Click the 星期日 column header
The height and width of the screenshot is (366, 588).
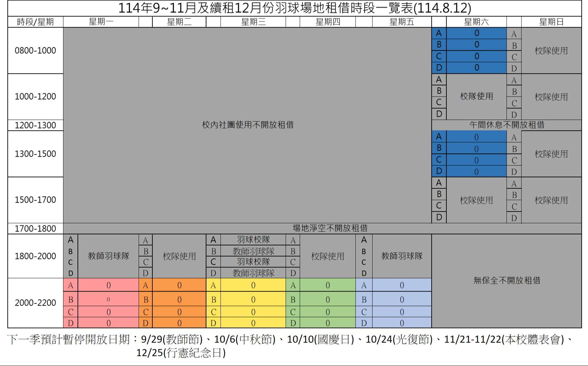[x=551, y=22]
